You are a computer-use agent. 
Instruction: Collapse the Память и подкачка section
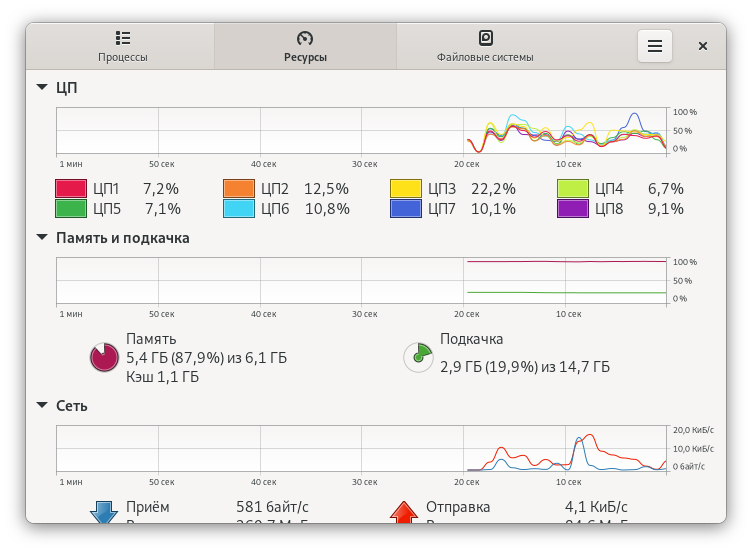[x=42, y=237]
